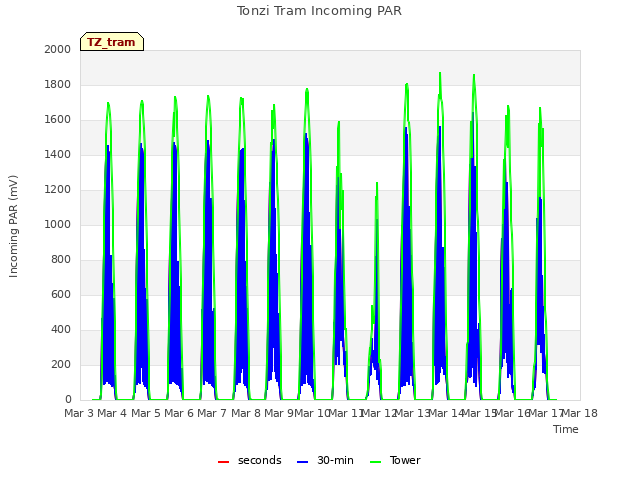The height and width of the screenshot is (480, 640).
Task: Click the 1000 y-axis tick label
Action: [x=58, y=224]
